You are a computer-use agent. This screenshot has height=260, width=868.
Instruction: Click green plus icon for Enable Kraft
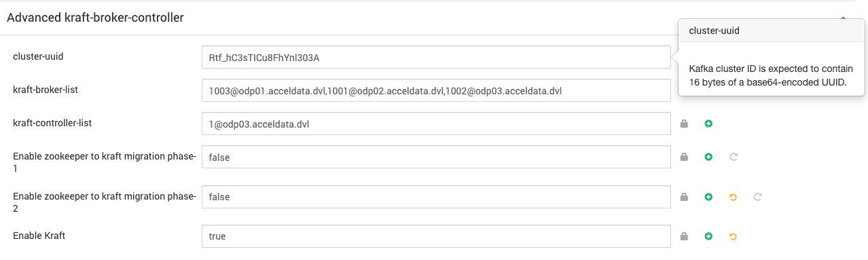click(x=708, y=236)
